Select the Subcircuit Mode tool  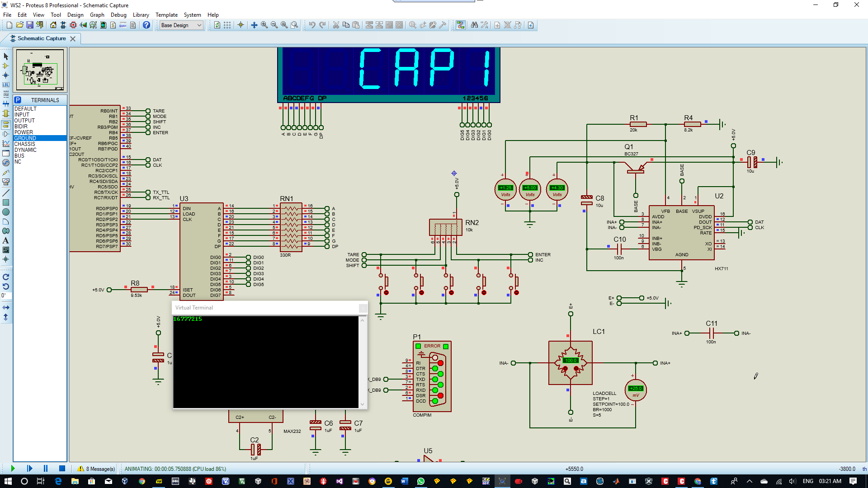click(6, 113)
